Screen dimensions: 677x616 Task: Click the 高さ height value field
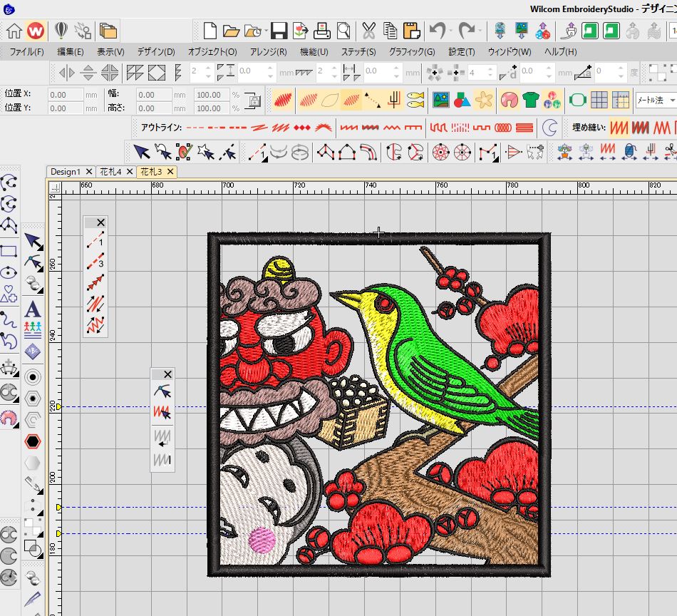[154, 108]
